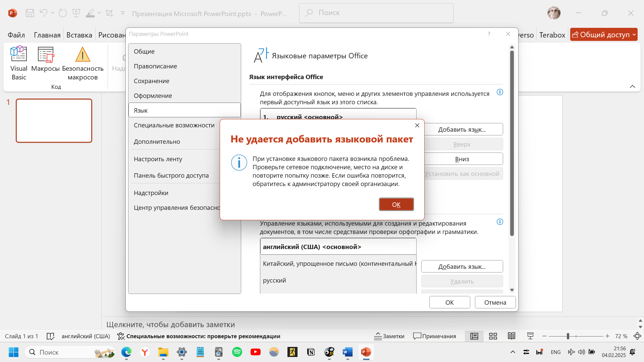The width and height of the screenshot is (644, 362).
Task: Expand the quick access toolbar customize arrow
Action: [x=122, y=13]
